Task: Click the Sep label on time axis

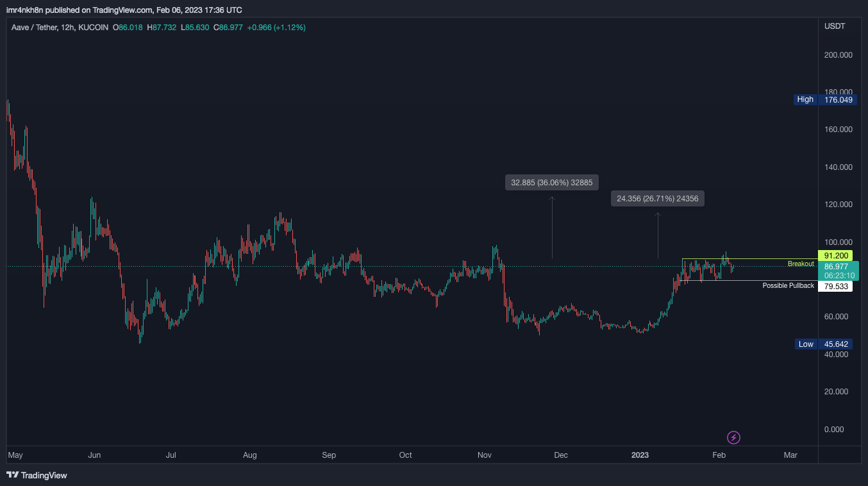Action: point(329,455)
